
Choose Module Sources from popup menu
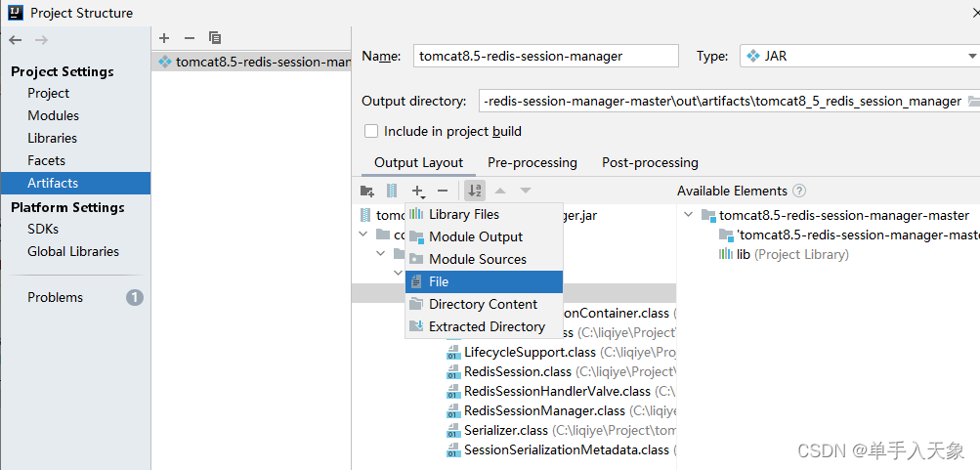[485, 259]
